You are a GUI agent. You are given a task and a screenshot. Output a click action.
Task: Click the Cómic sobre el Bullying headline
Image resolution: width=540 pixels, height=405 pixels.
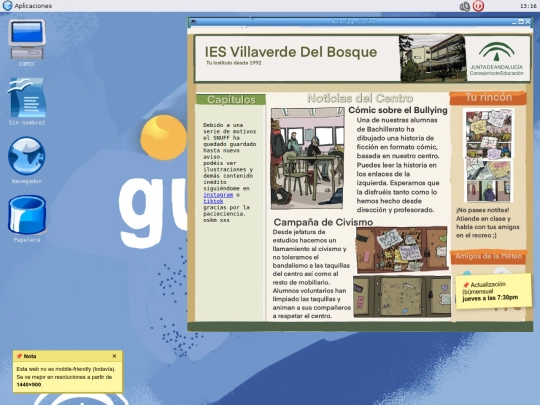(398, 110)
